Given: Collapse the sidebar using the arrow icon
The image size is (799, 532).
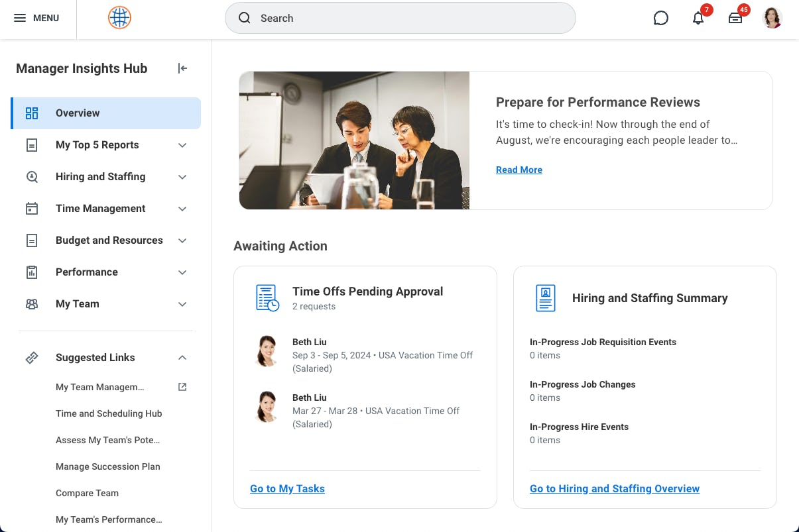Looking at the screenshot, I should tap(182, 68).
